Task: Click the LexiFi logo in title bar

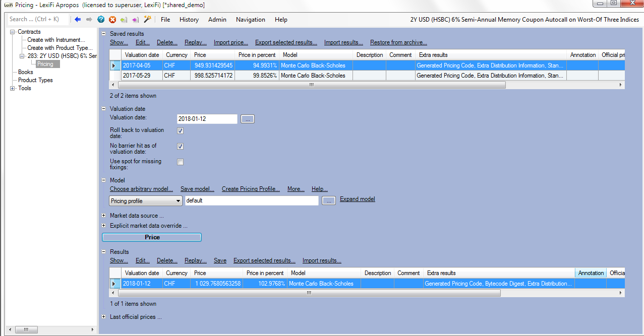Action: point(8,5)
